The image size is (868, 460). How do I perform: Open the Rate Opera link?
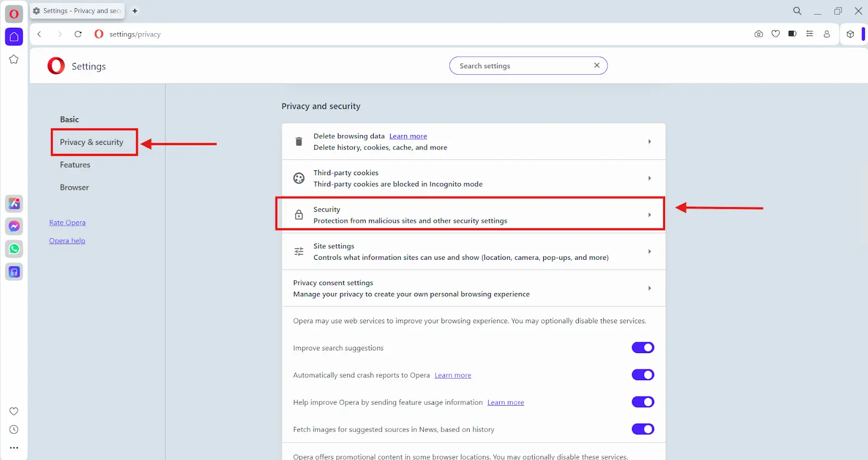(67, 222)
